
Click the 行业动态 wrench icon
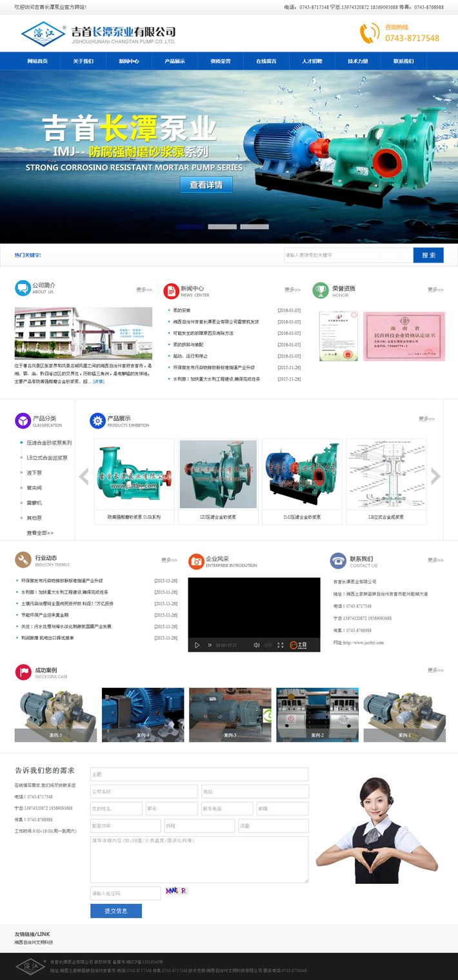click(x=23, y=559)
